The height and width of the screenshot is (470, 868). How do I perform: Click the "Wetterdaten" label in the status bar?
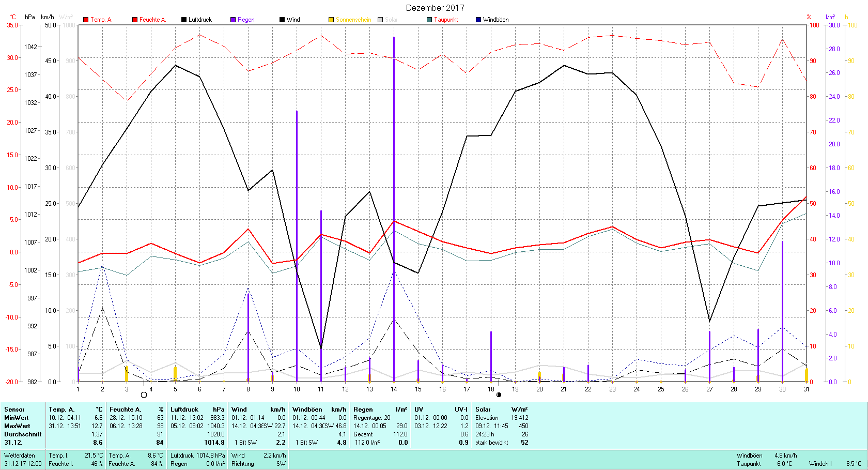click(x=20, y=456)
